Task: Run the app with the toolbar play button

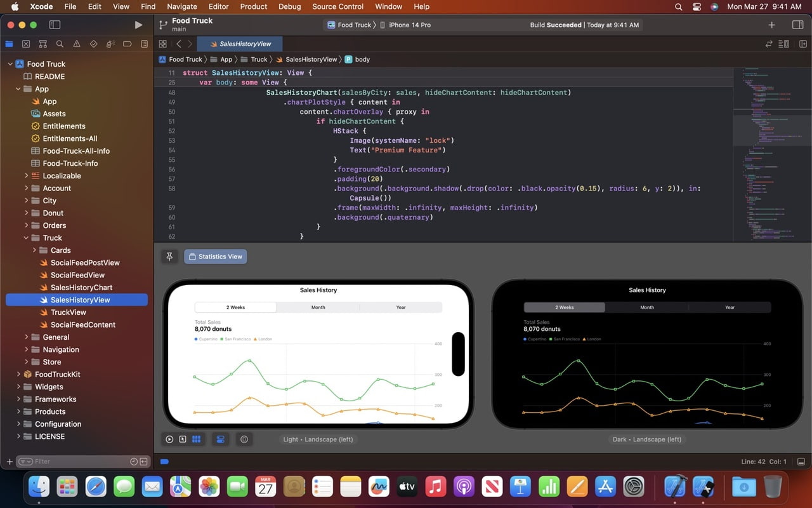Action: tap(138, 25)
